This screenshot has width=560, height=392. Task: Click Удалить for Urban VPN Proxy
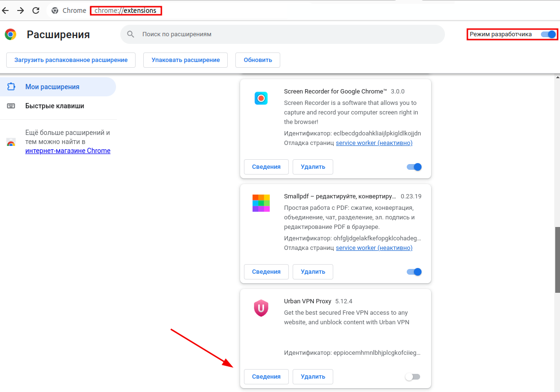[x=313, y=377]
